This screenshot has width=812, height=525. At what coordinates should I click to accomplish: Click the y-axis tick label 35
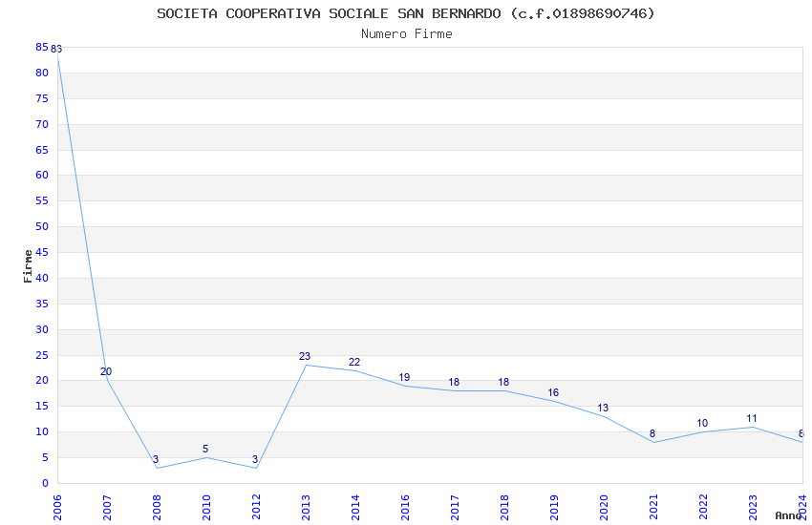tap(42, 304)
